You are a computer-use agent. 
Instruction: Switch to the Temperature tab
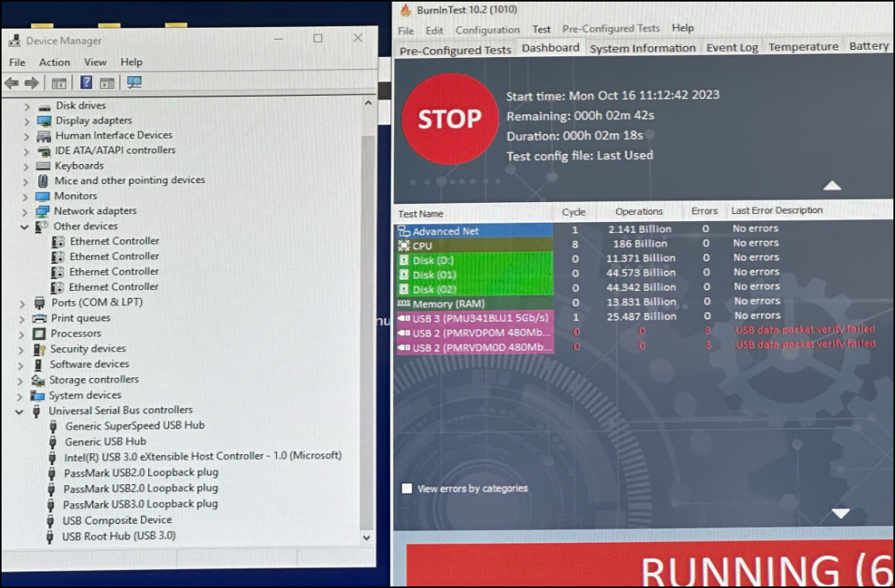tap(803, 47)
